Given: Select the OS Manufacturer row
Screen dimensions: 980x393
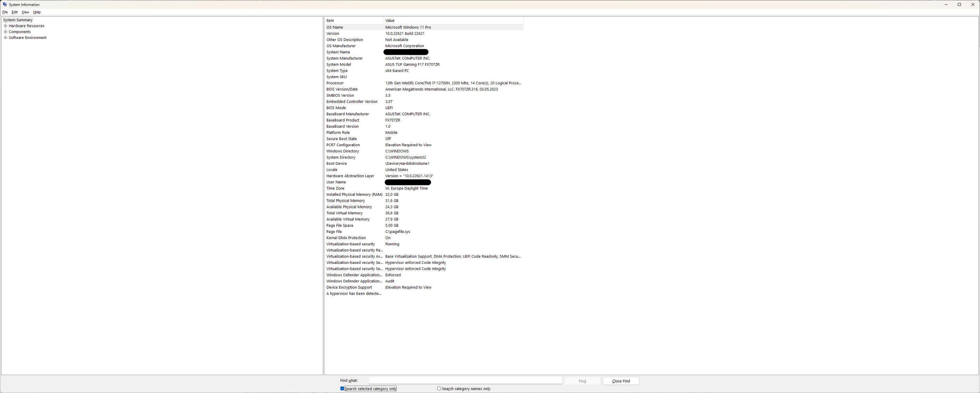Looking at the screenshot, I should pos(424,46).
